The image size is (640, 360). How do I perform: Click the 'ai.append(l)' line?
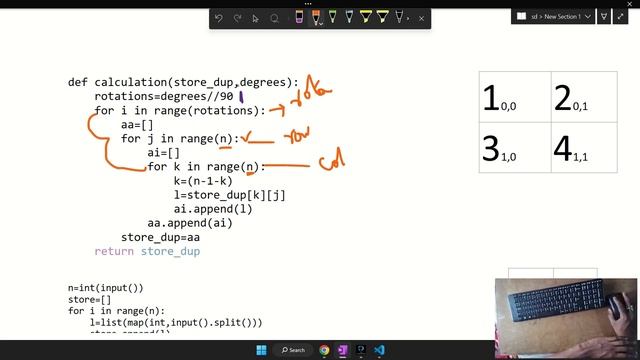[x=213, y=209]
